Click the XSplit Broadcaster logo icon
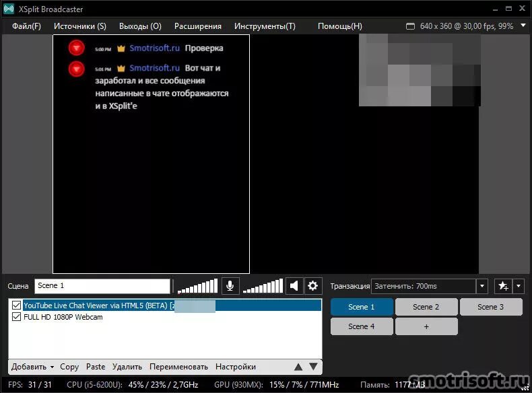Viewport: 532px width, 393px height. point(9,9)
